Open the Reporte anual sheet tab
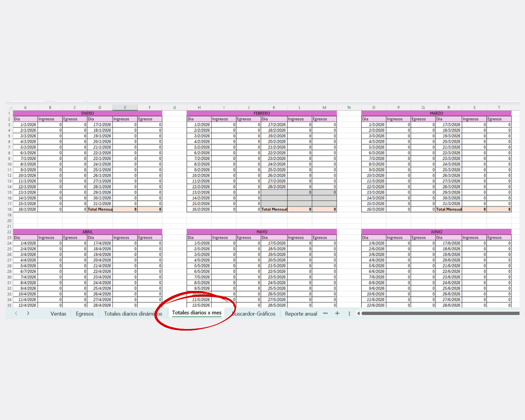Screen dimensions: 525x420 pos(301,314)
